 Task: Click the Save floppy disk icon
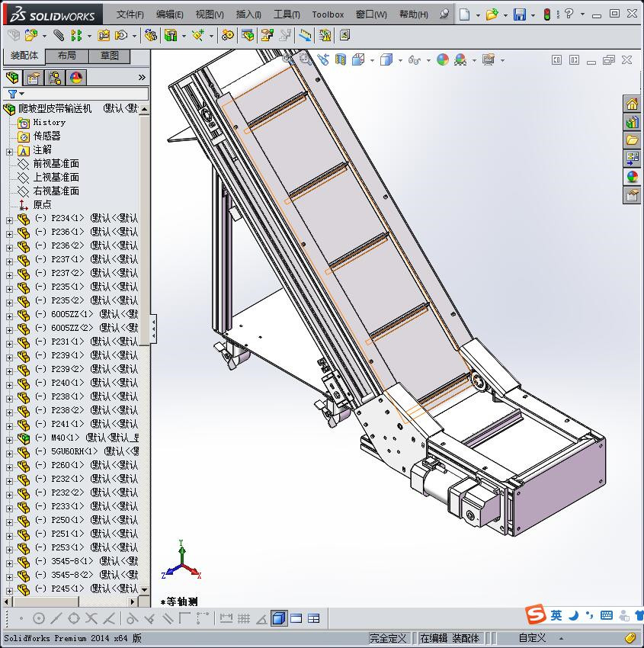519,14
